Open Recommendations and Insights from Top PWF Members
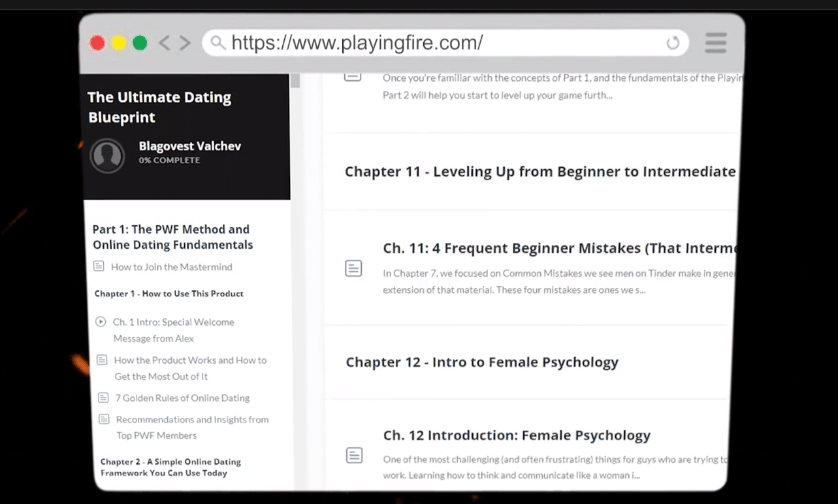This screenshot has width=838, height=504. coord(192,428)
